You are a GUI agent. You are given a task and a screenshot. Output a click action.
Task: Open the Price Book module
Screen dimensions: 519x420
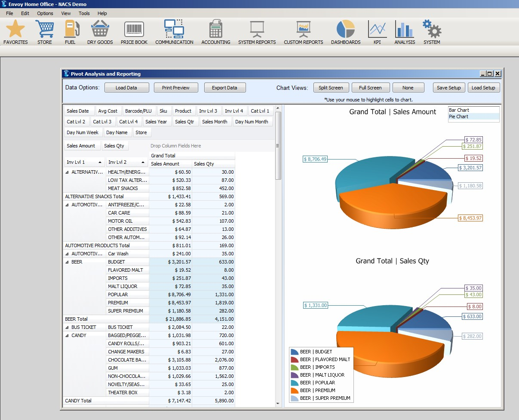coord(134,30)
